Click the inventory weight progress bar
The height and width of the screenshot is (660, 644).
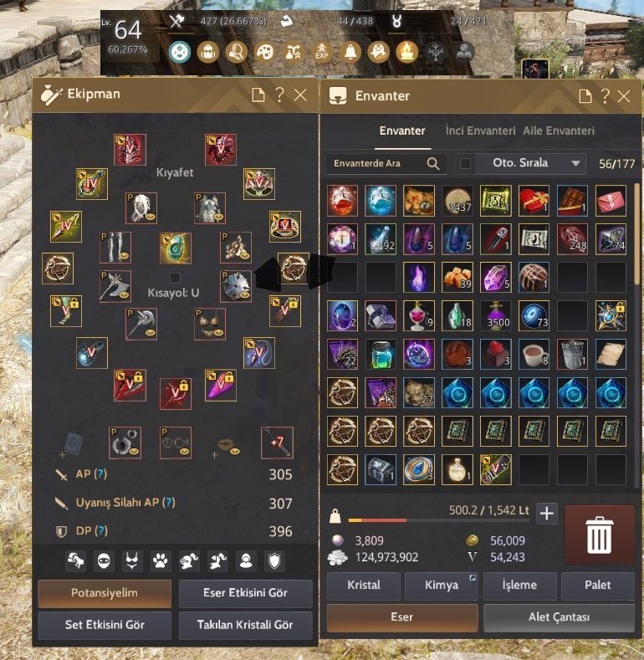tap(438, 520)
